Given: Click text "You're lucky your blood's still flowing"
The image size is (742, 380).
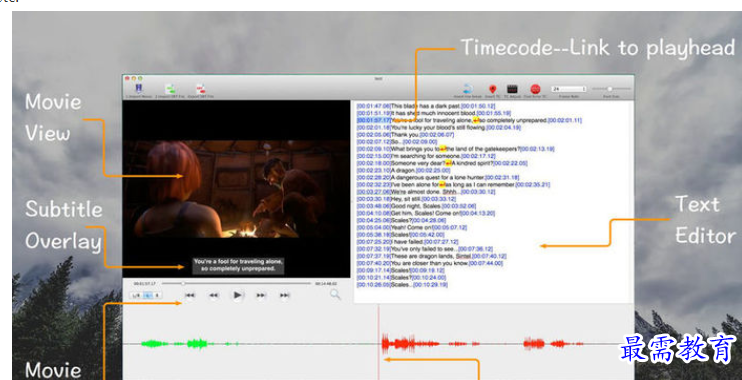Looking at the screenshot, I should 438,128.
